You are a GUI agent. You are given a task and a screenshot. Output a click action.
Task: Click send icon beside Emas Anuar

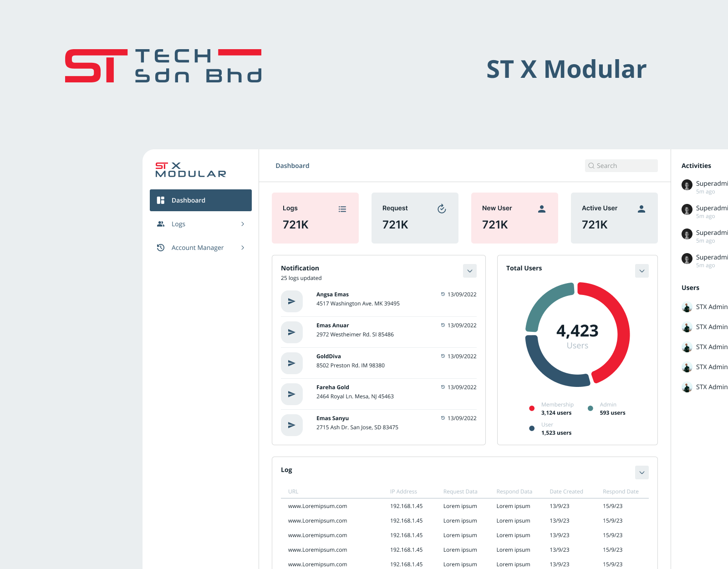(x=292, y=332)
